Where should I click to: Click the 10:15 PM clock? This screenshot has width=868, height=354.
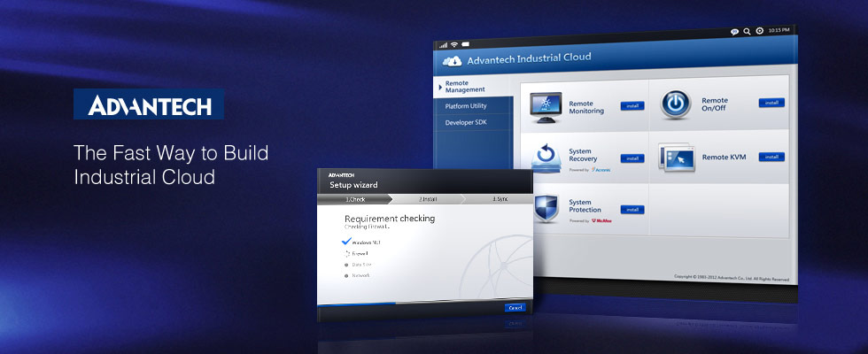pyautogui.click(x=779, y=30)
